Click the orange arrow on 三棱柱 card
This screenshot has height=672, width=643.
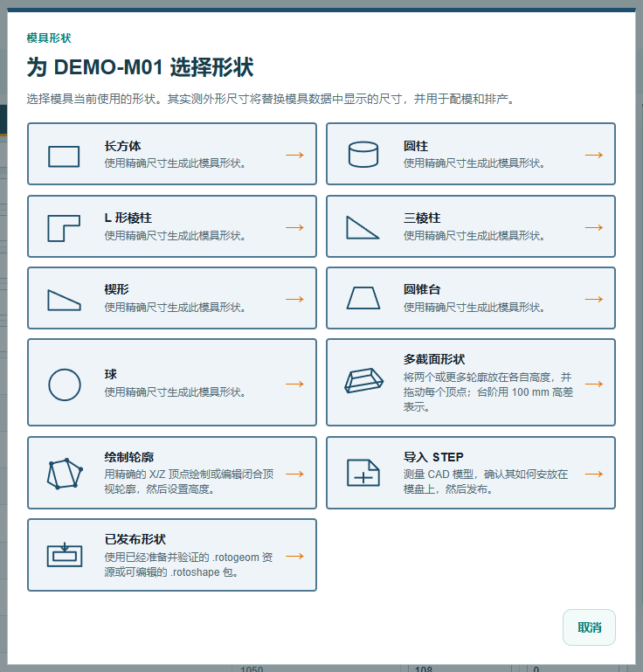point(594,227)
